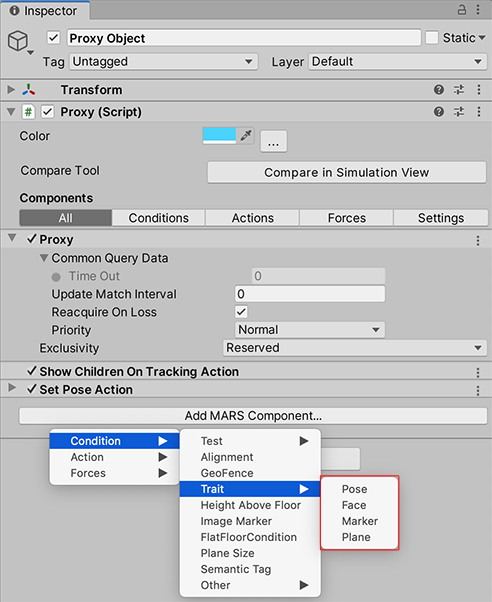Uncheck Reacquire On Loss
Image resolution: width=492 pixels, height=602 pixels.
(x=241, y=312)
